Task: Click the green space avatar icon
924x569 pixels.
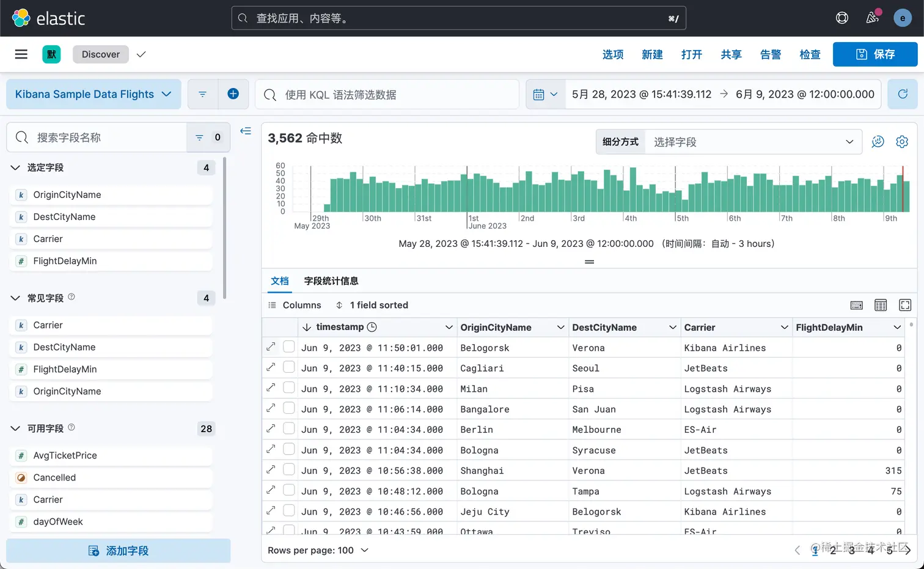Action: pos(51,54)
